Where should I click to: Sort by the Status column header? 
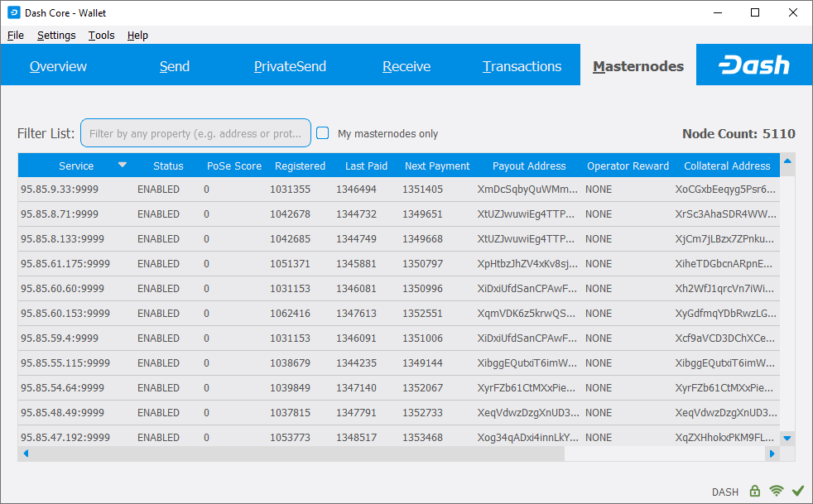click(x=168, y=166)
